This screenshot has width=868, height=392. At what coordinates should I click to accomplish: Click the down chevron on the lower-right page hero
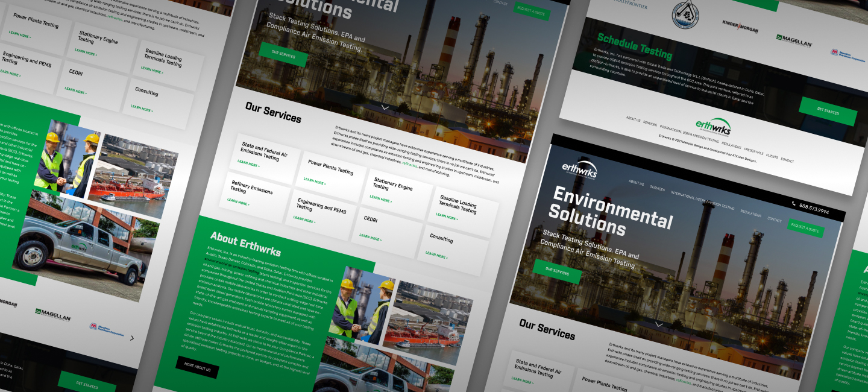click(x=659, y=324)
